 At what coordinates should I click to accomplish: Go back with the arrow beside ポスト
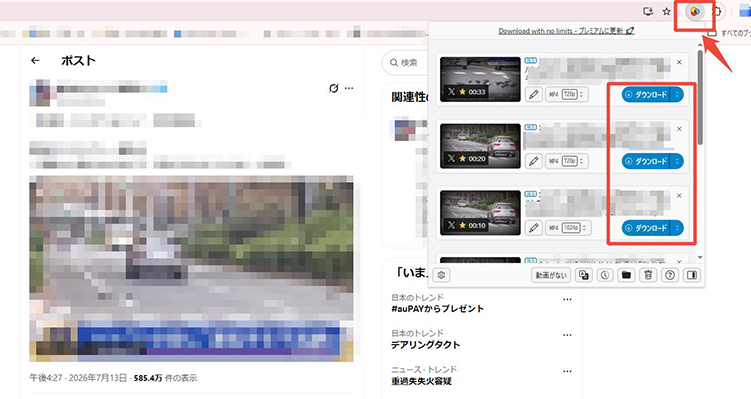[35, 60]
